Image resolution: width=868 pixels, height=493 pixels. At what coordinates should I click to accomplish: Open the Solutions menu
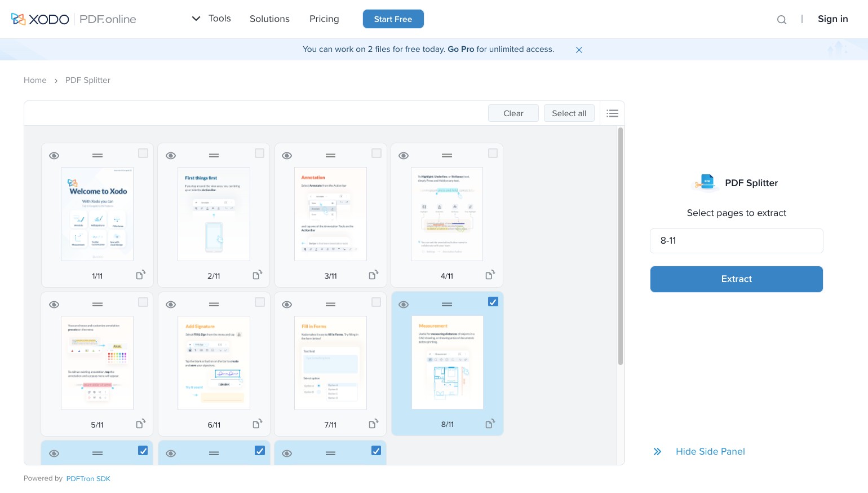click(269, 19)
